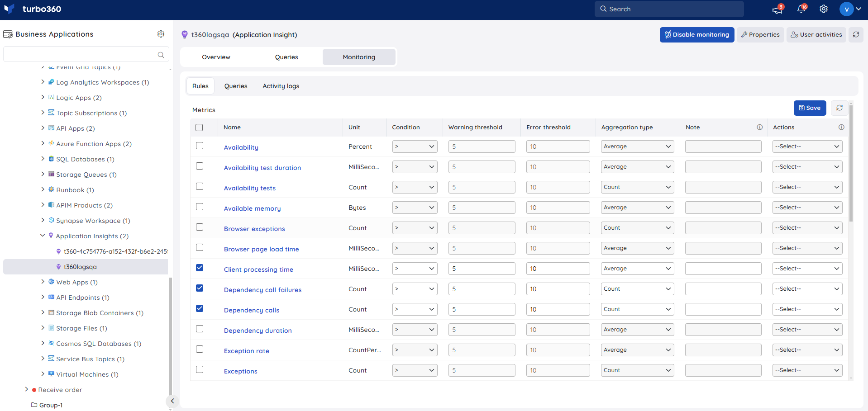The height and width of the screenshot is (411, 868).
Task: Click the Azure Function Apps icon
Action: [51, 143]
